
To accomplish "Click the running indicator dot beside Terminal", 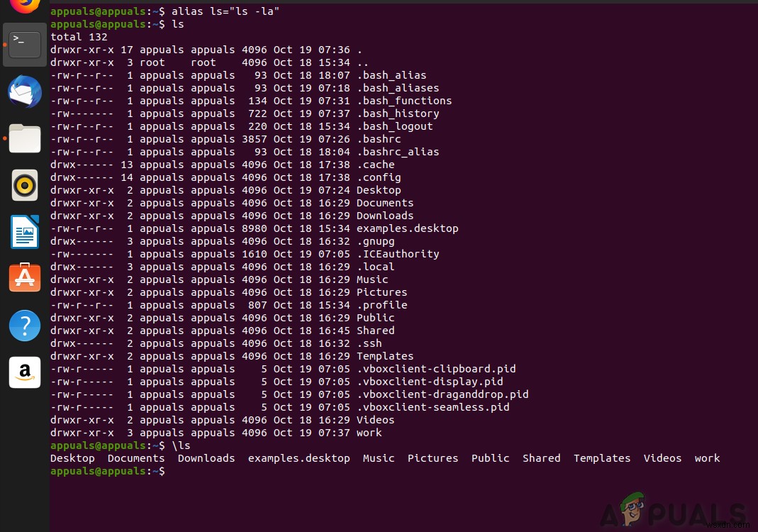I will [x=4, y=44].
